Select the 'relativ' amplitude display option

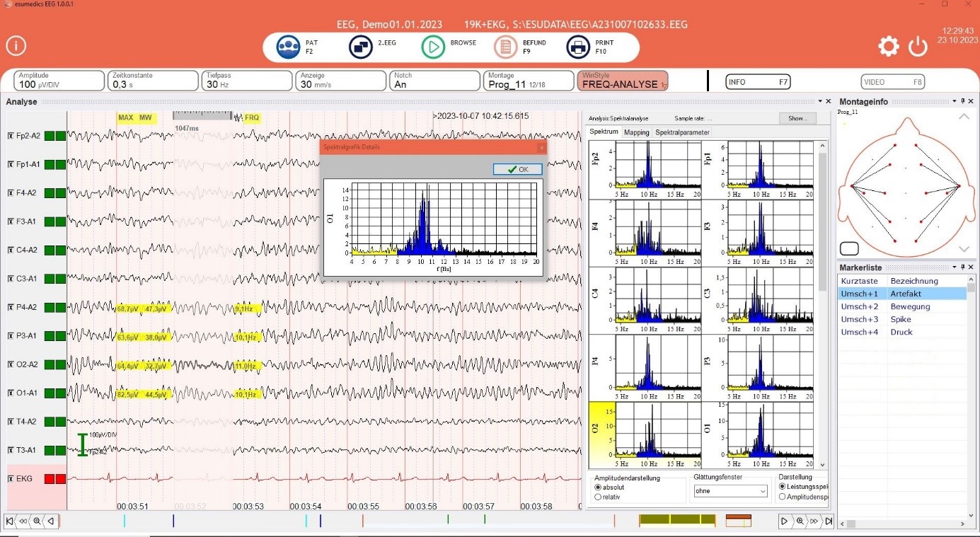(x=598, y=496)
